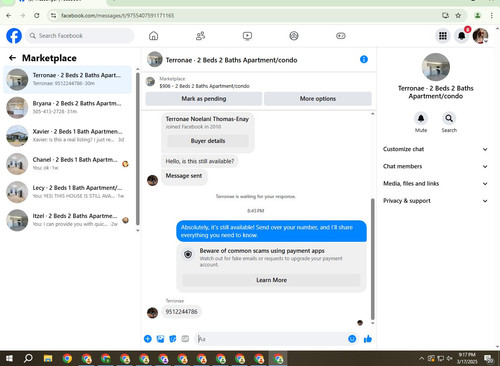Screen dimensions: 500x366
Task: Open the Facebook home logo
Action: (14, 36)
